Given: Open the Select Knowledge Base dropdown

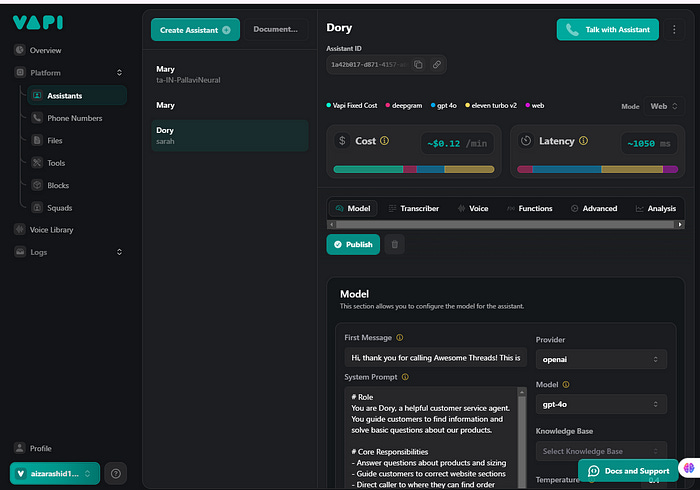Looking at the screenshot, I should click(601, 451).
